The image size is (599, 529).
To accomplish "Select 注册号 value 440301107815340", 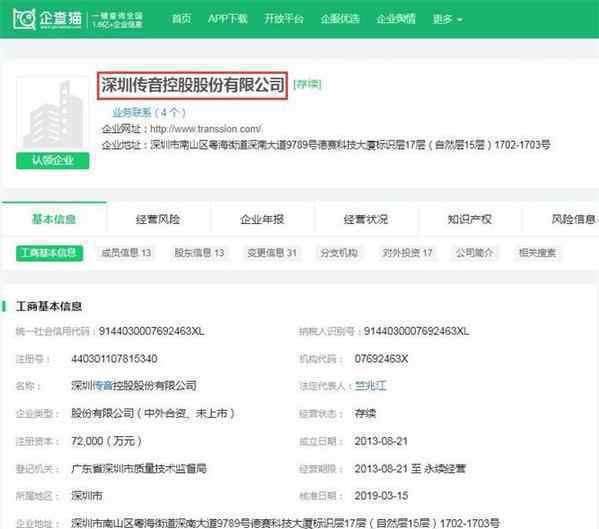I will (x=114, y=359).
